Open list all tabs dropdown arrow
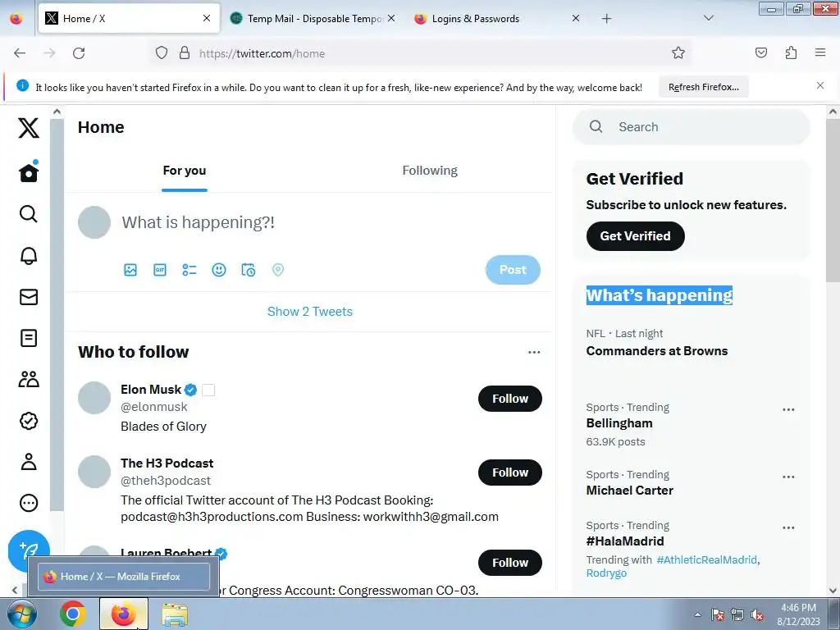 (x=708, y=18)
